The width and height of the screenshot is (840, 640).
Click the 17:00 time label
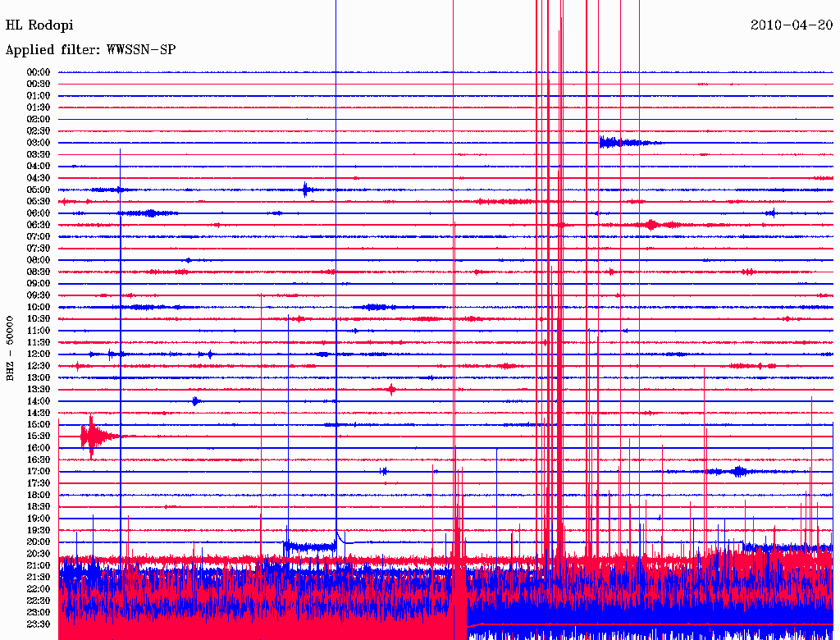coord(39,472)
